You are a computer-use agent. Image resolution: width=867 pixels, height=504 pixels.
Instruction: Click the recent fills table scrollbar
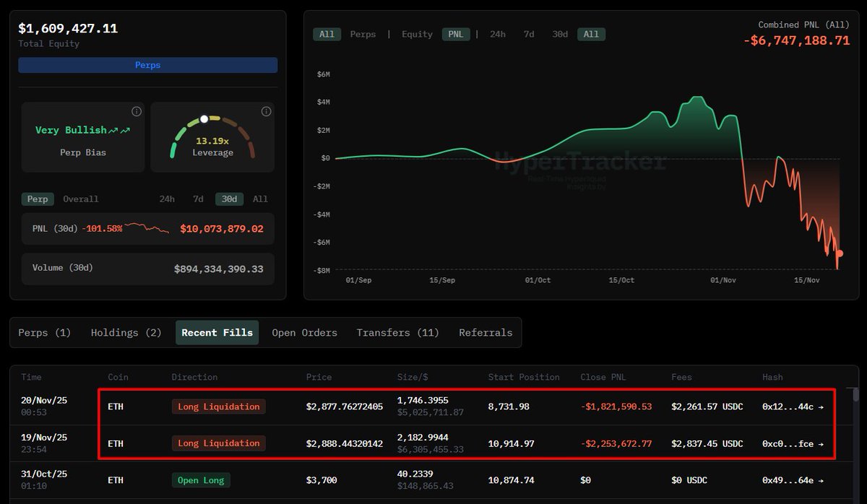pyautogui.click(x=856, y=395)
